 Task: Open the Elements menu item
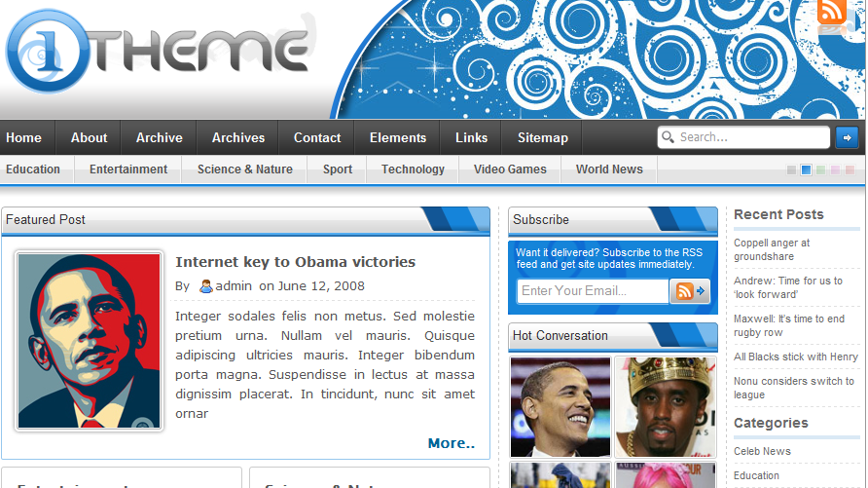click(x=397, y=138)
